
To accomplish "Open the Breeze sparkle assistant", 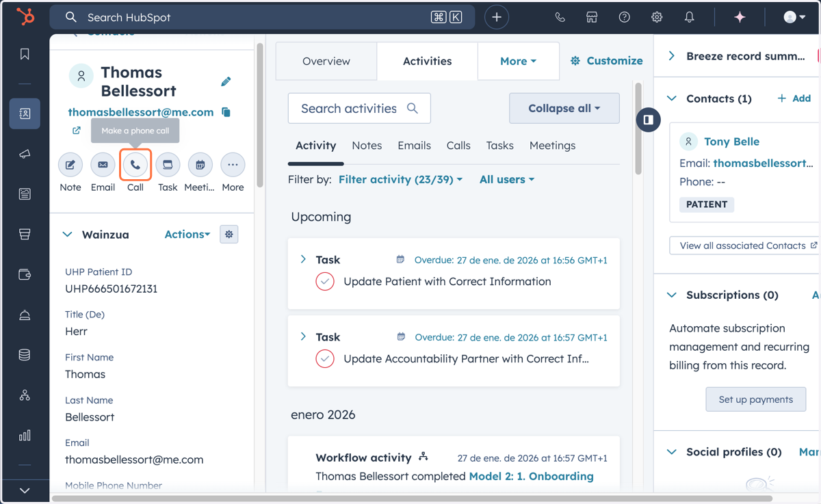I will [740, 17].
